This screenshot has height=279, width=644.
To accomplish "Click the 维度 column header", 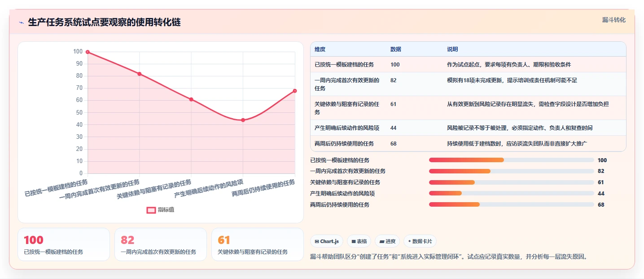I will [320, 49].
